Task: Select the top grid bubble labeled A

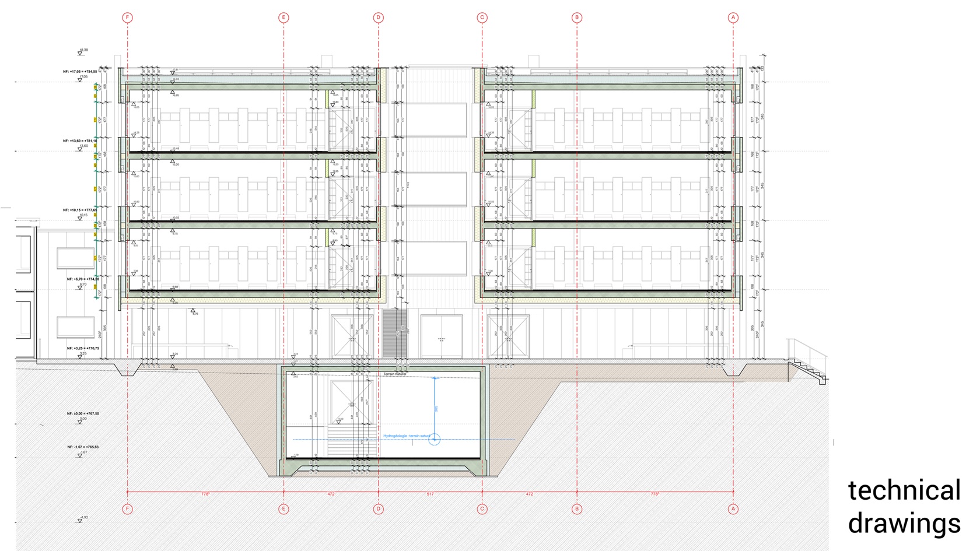Action: (733, 17)
